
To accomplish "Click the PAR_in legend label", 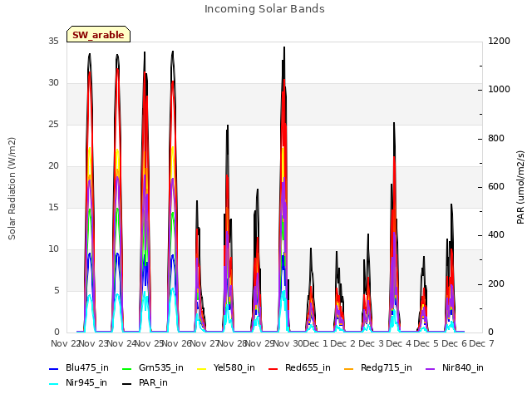I will tap(153, 382).
